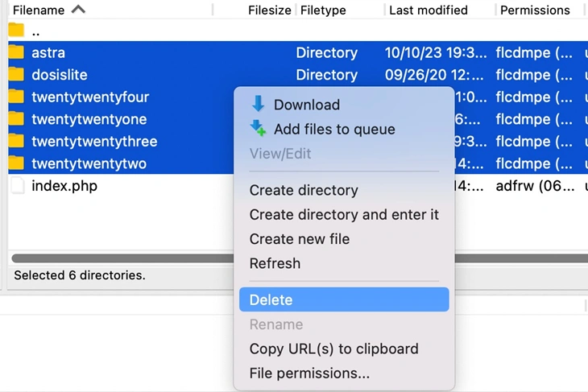Click the flcdmpe permissions cell for twentytwentytwo

(x=534, y=163)
